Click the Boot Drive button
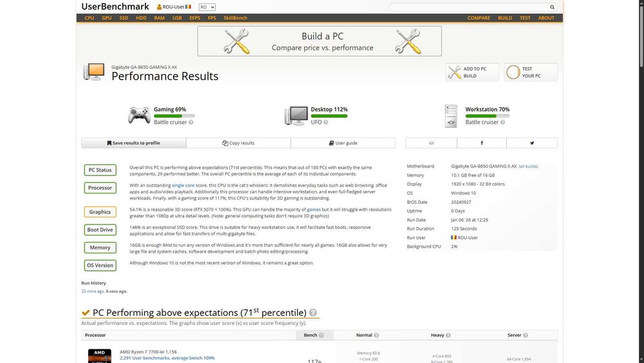This screenshot has width=644, height=363. tap(100, 230)
